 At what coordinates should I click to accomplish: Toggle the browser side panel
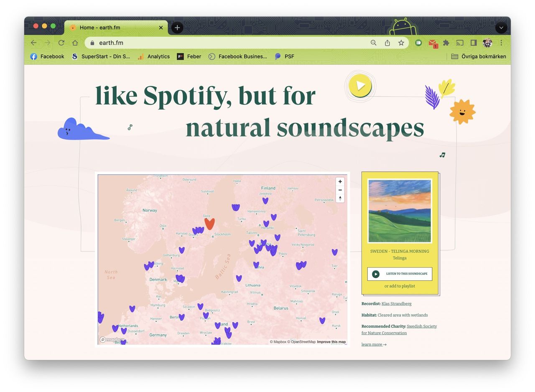(474, 43)
